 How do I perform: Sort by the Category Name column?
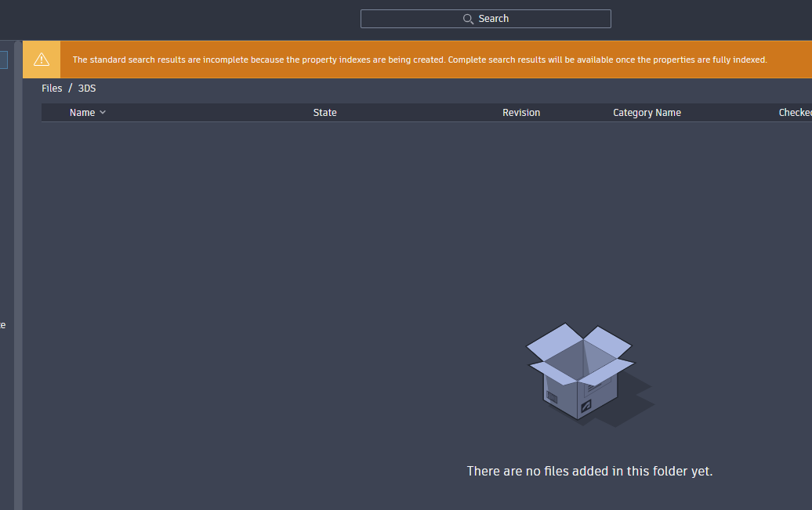point(647,112)
